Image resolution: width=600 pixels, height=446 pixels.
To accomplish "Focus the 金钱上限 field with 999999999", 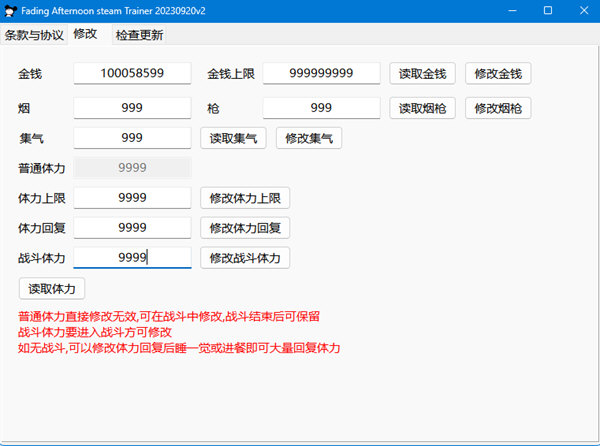I will coord(321,73).
